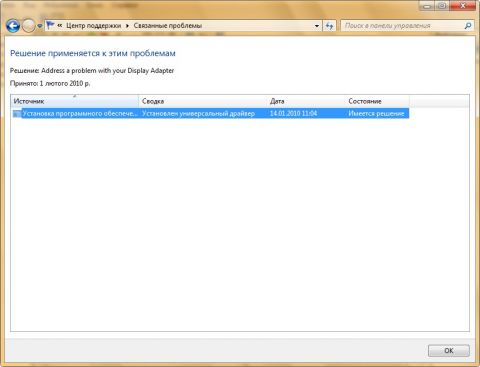Click the 14.01.2010 11:04 date cell
This screenshot has width=480, height=367.
tap(293, 113)
